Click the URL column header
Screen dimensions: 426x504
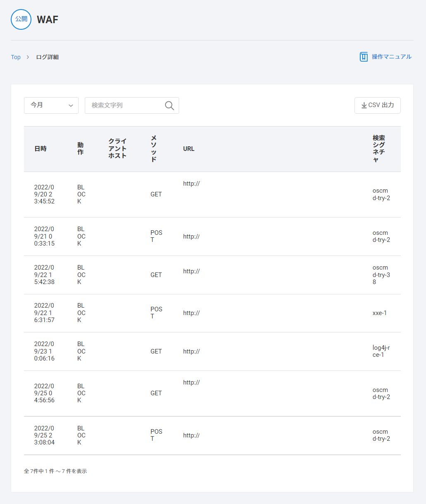(x=189, y=149)
